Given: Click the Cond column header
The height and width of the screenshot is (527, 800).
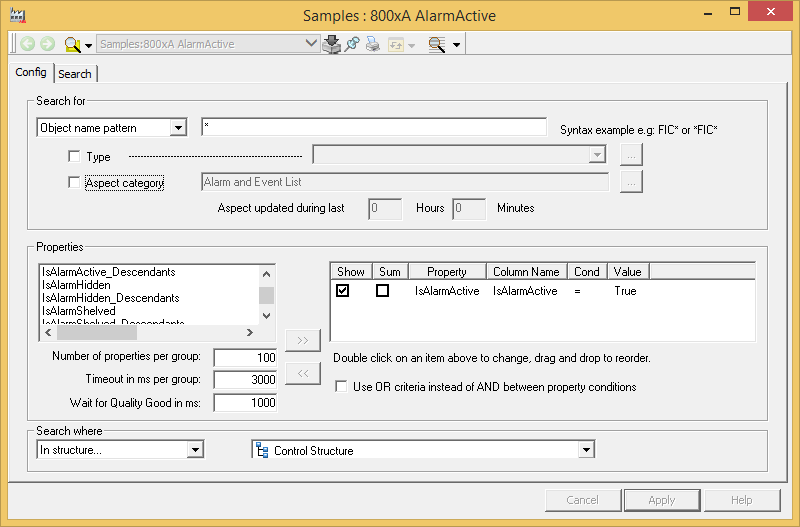Looking at the screenshot, I should pyautogui.click(x=587, y=272).
